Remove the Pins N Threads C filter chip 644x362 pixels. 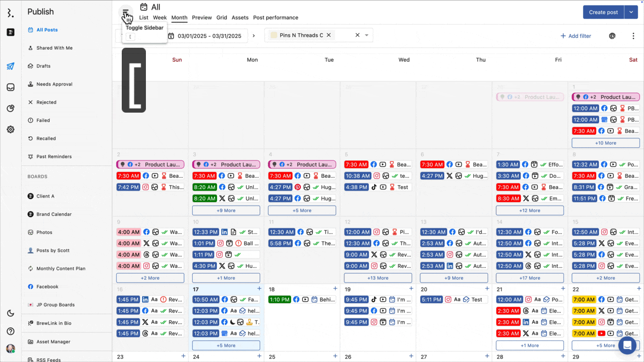coord(329,35)
